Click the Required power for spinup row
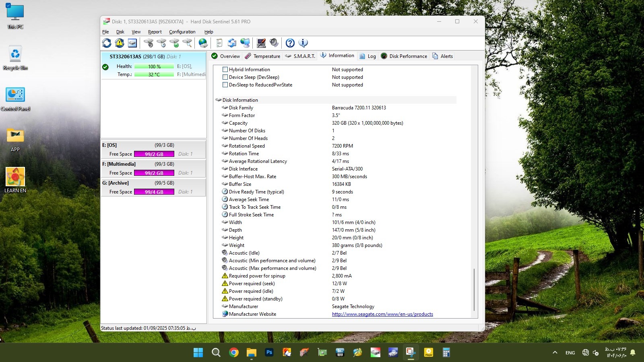The image size is (644, 362). (x=338, y=276)
